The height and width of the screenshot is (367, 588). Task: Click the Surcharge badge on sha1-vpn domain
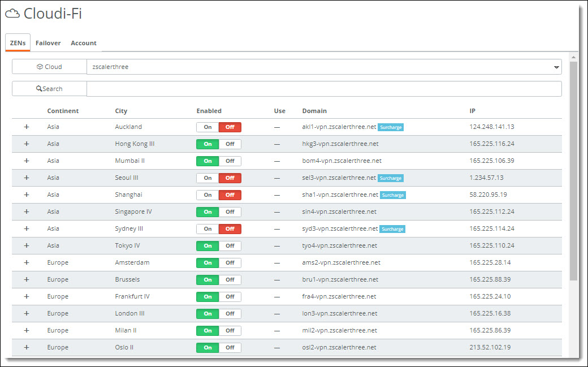(x=392, y=195)
